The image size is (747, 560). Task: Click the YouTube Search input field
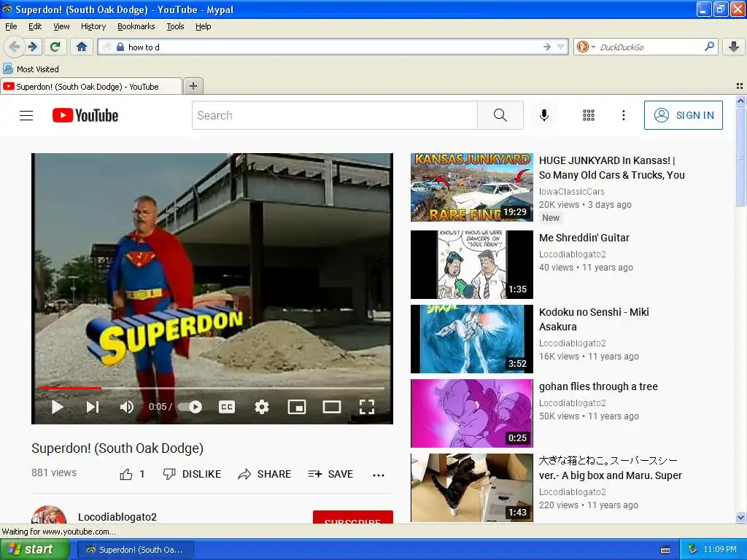(x=334, y=115)
